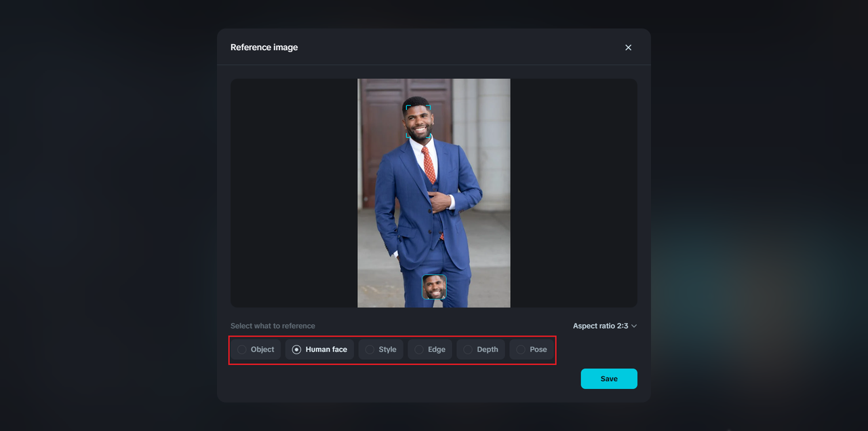Viewport: 868px width, 431px height.
Task: Select the Object reference option
Action: pos(255,350)
